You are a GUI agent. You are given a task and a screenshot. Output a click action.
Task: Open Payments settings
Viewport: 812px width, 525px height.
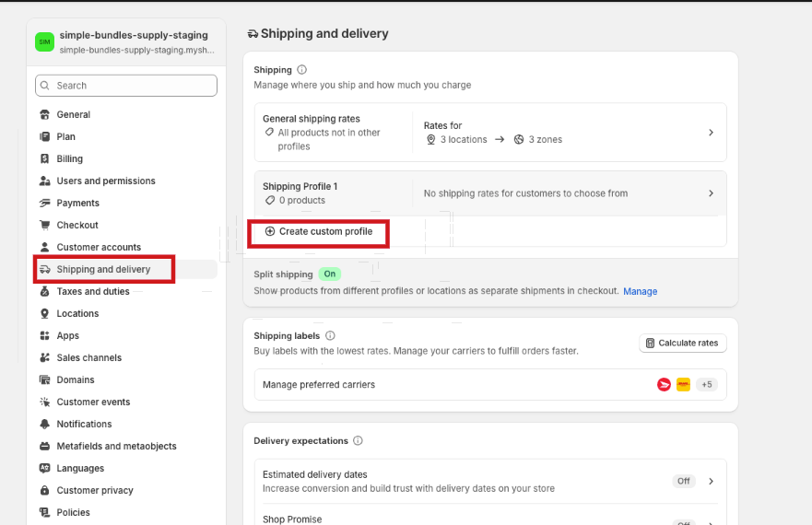pyautogui.click(x=77, y=203)
